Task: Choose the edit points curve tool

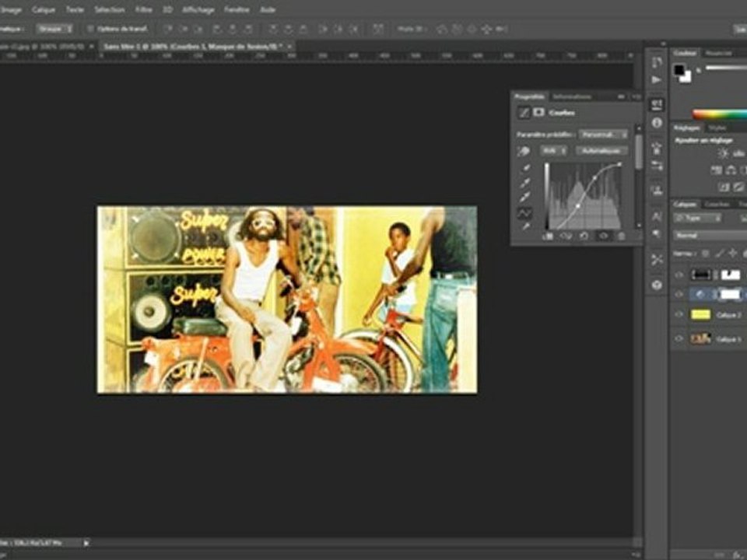Action: tap(524, 212)
